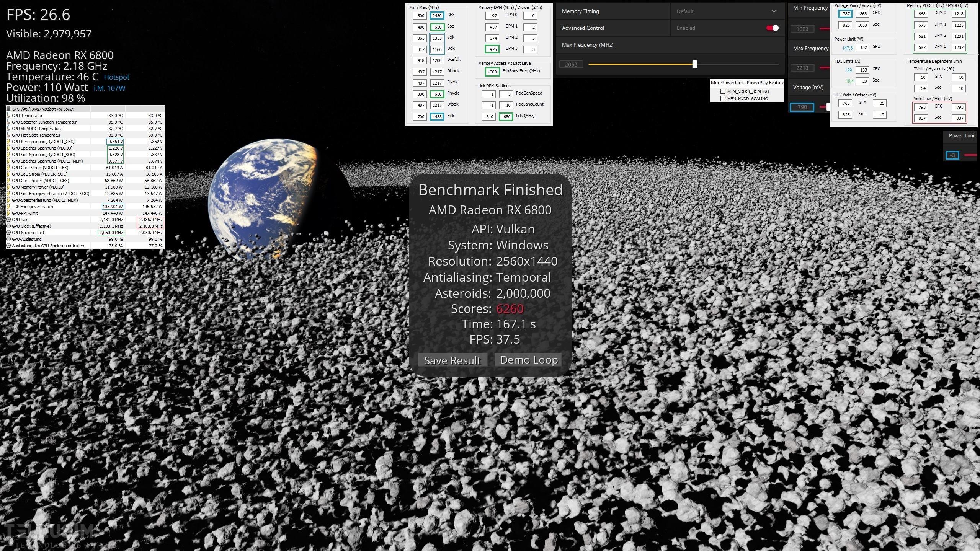Click lightning icon beside GPU-Speicherleistung (VDDCI_MEM)

coord(9,200)
